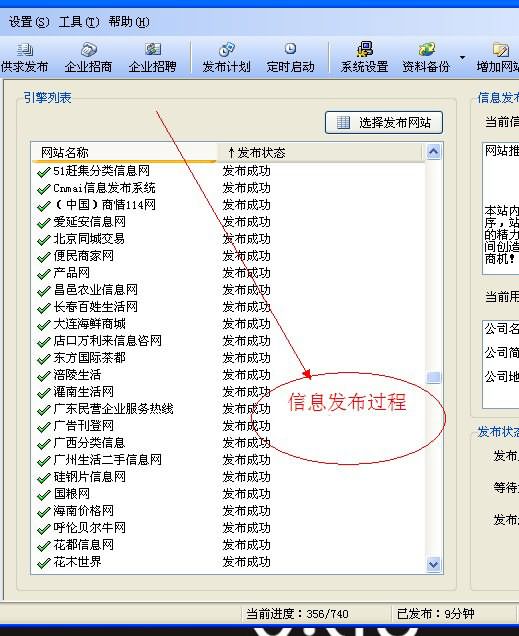Screen dimensions: 519x636
Task: Click the 选择发布网站 button
Action: coord(384,122)
